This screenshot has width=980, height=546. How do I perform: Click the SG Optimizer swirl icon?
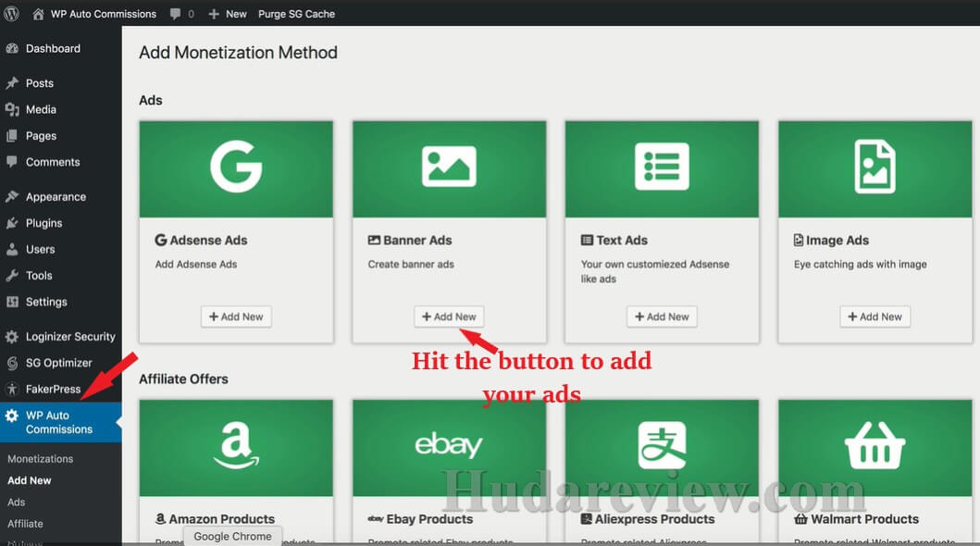(12, 363)
